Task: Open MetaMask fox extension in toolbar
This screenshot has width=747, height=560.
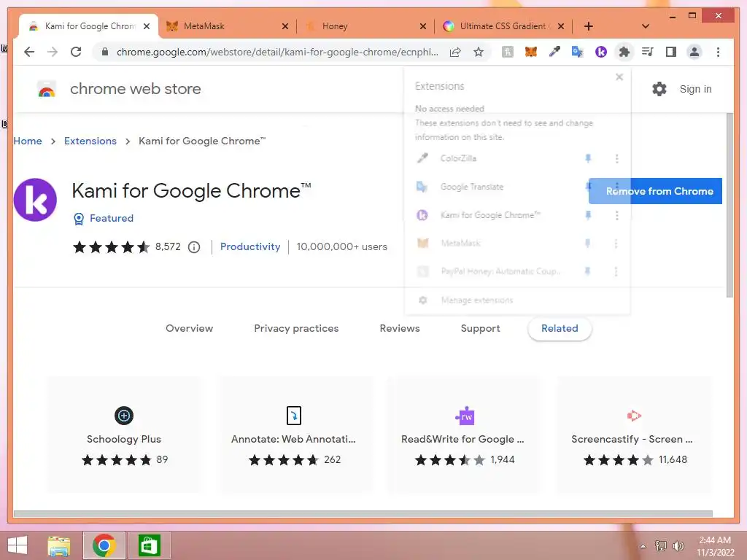Action: click(x=531, y=52)
